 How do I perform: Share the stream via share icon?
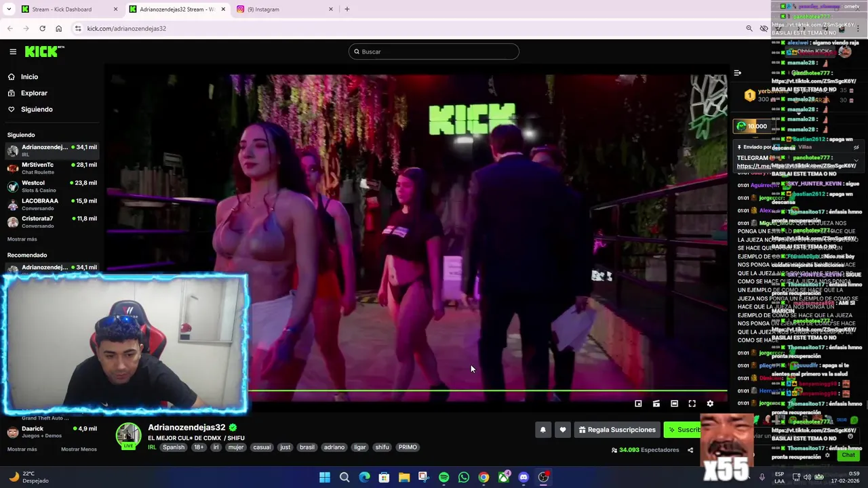690,450
